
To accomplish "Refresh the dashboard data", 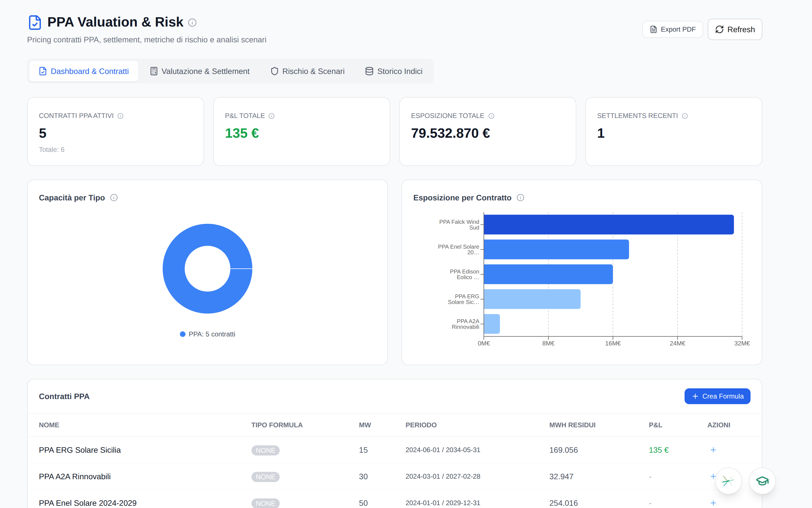I will 735,29.
